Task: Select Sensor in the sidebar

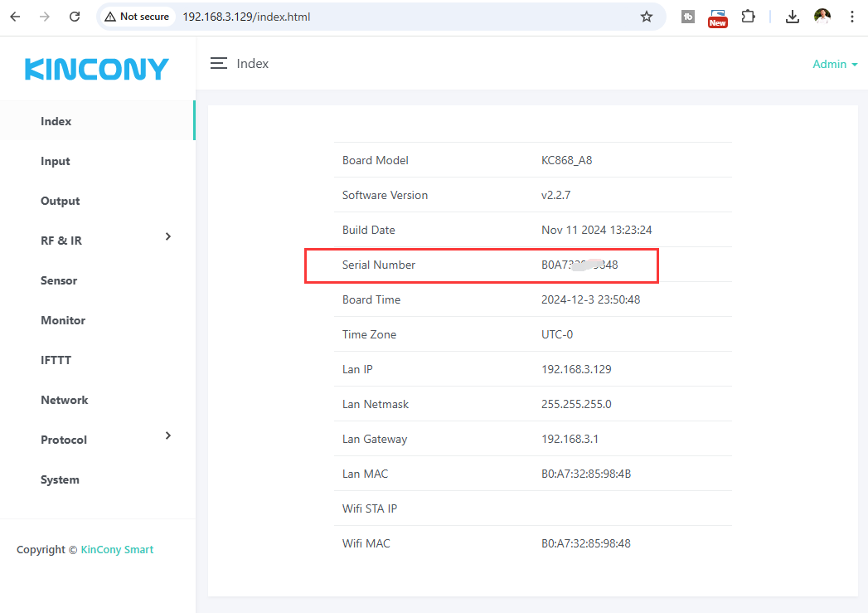Action: (x=59, y=280)
